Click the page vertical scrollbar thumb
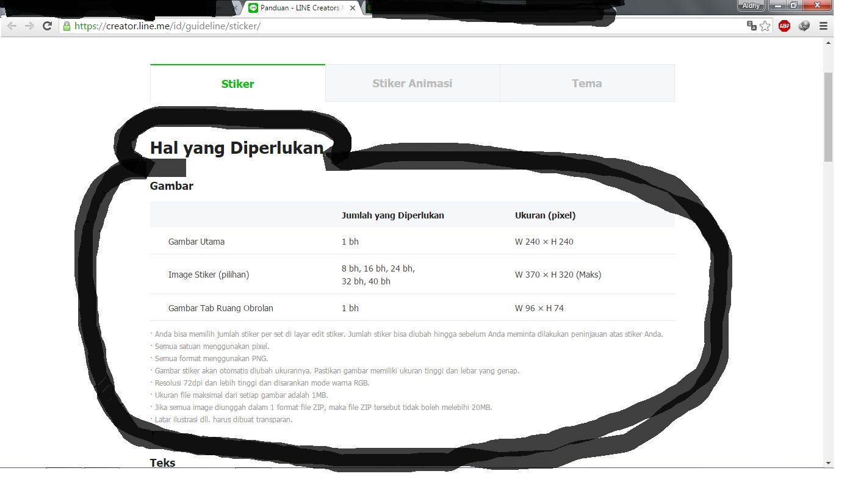Viewport: 847px width, 504px height. coord(828,117)
